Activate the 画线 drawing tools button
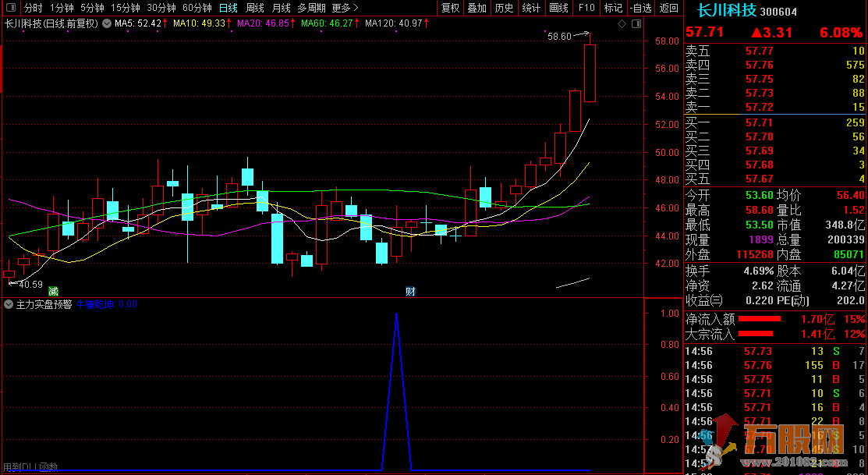Image resolution: width=868 pixels, height=475 pixels. point(558,8)
